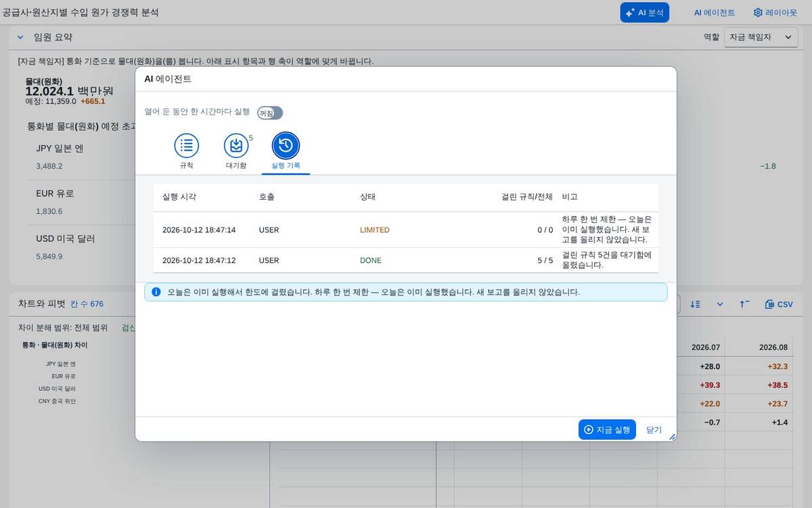Open the chevron dropdown beside the sort icon
Screen dimensions: 812x508
(720, 304)
